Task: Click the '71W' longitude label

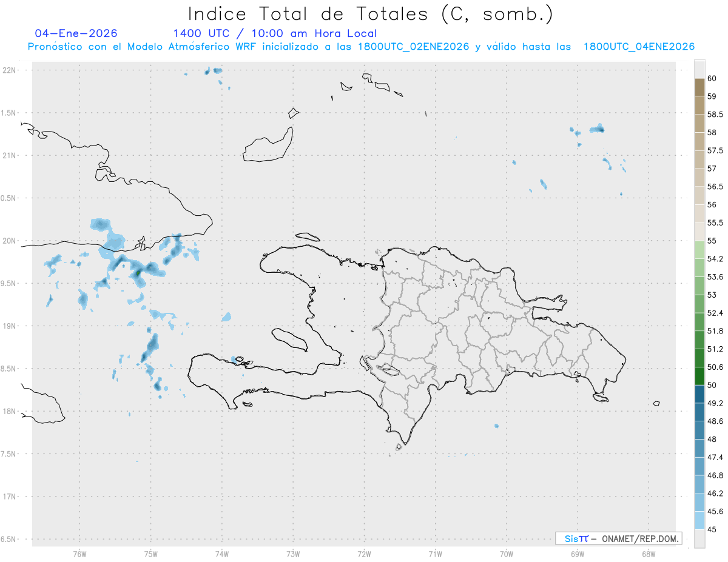Action: [x=435, y=554]
